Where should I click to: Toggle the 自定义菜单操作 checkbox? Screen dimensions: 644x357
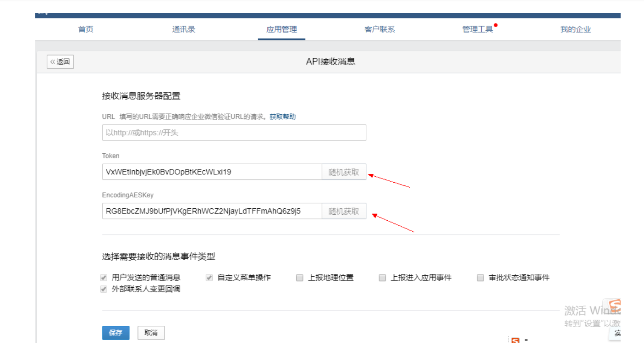[x=209, y=278]
